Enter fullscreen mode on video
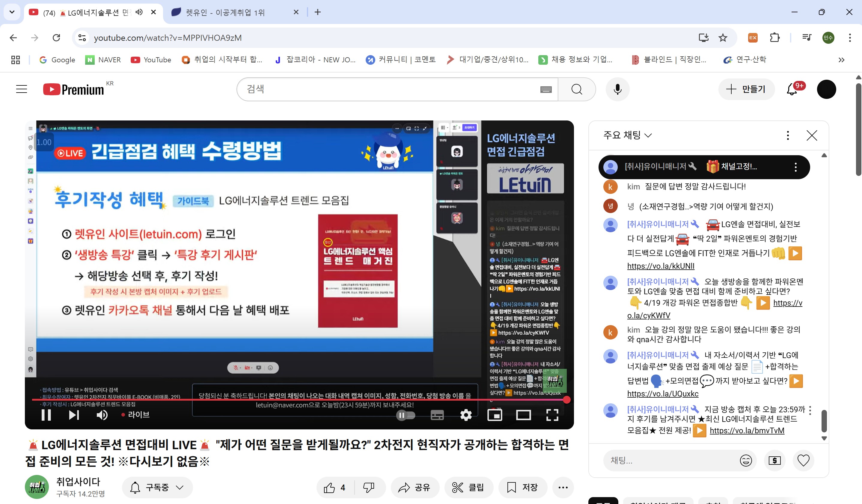 tap(552, 415)
